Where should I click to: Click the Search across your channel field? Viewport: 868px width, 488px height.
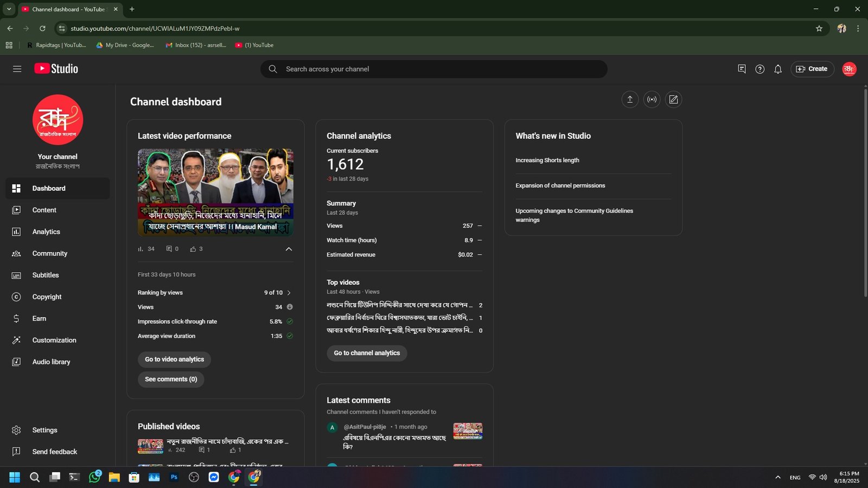click(x=434, y=69)
